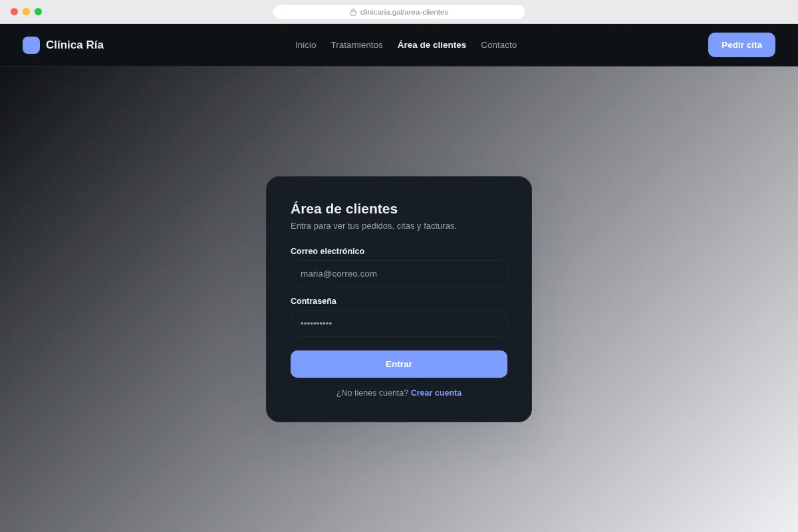This screenshot has height=532, width=798.
Task: Click the Pedir cita button
Action: 741,45
